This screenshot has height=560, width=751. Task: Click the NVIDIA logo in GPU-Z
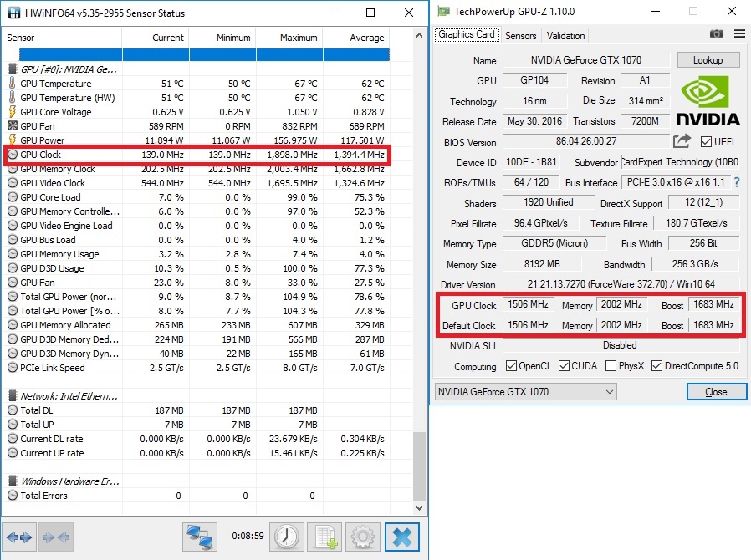pos(708,100)
